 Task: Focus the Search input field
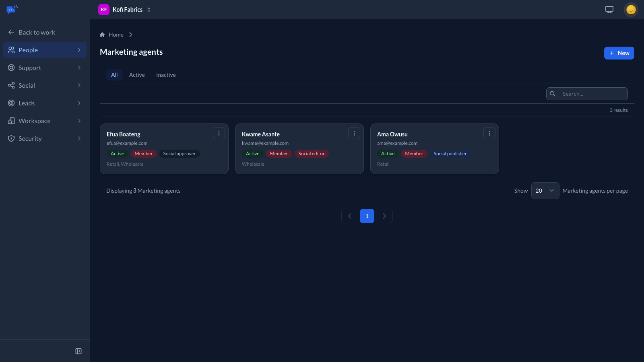tap(587, 94)
